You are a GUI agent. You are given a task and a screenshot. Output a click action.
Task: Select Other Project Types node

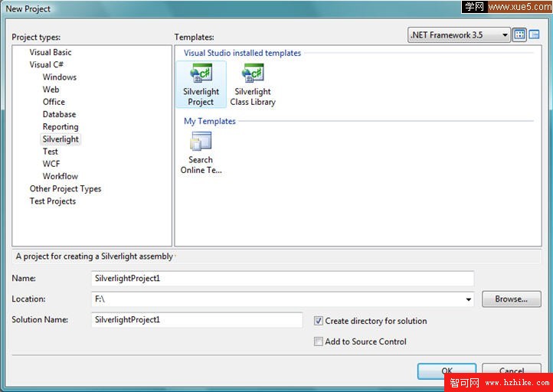coord(65,188)
